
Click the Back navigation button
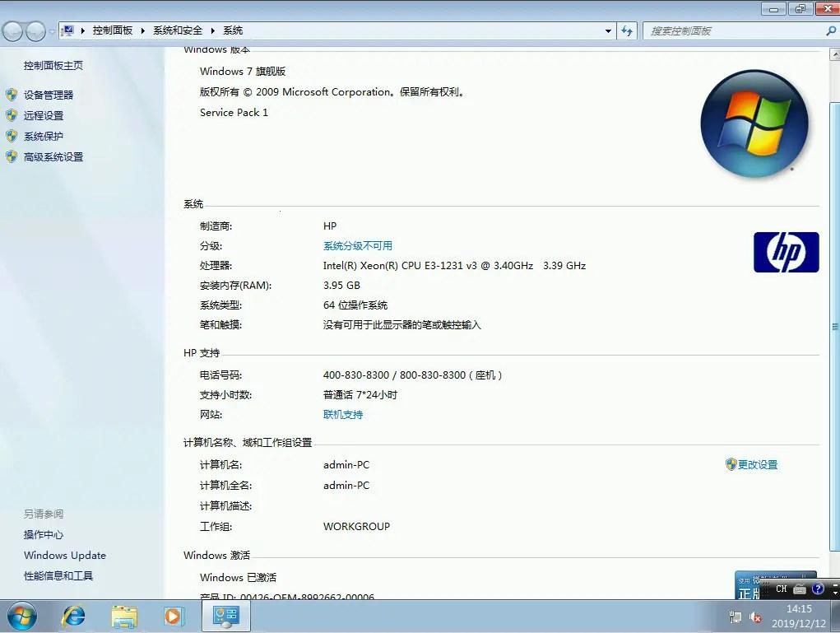pyautogui.click(x=12, y=31)
